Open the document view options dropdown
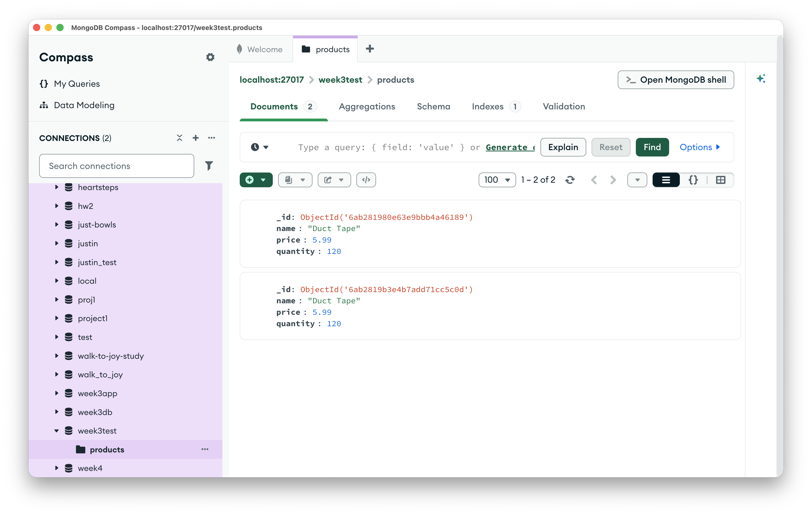 pyautogui.click(x=637, y=180)
